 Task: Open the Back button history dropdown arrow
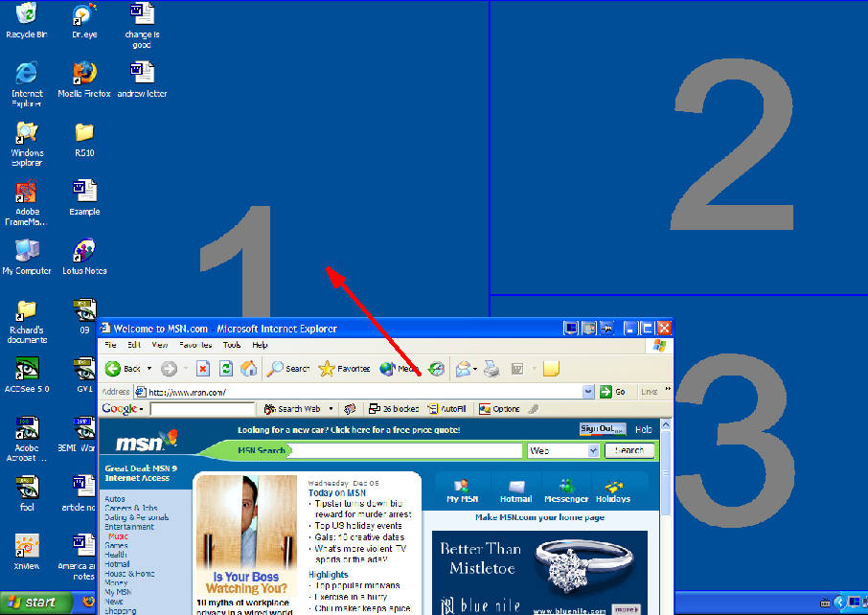148,369
